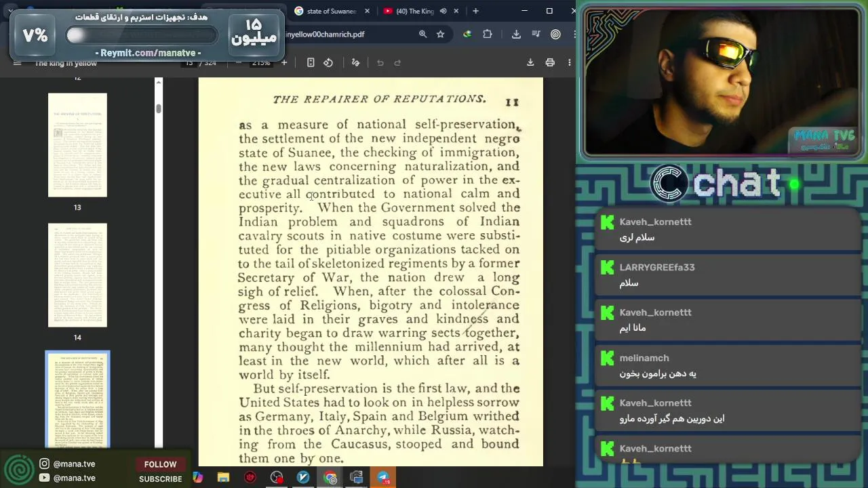Open the red round app in taskbar

(x=250, y=478)
